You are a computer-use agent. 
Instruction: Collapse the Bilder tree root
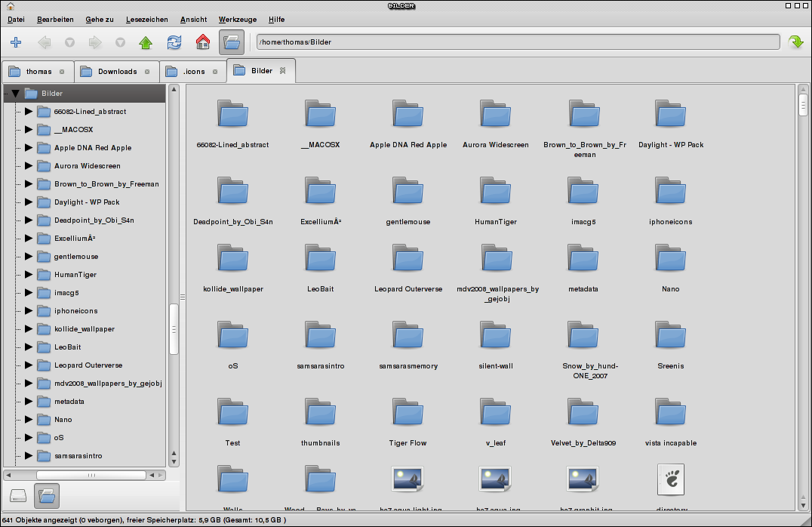(15, 94)
